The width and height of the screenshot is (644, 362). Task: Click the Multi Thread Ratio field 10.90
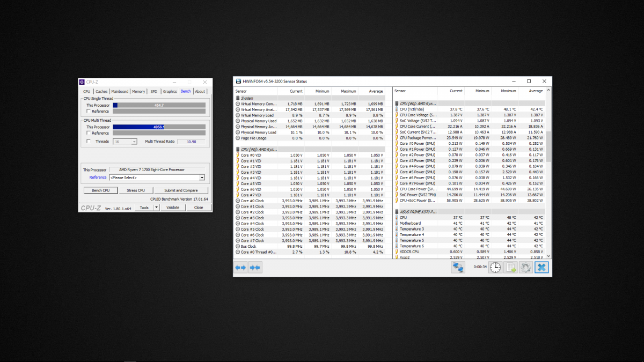click(x=191, y=142)
